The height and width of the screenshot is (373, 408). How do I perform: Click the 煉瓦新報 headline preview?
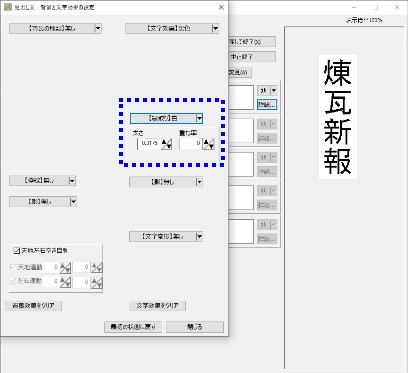338,117
